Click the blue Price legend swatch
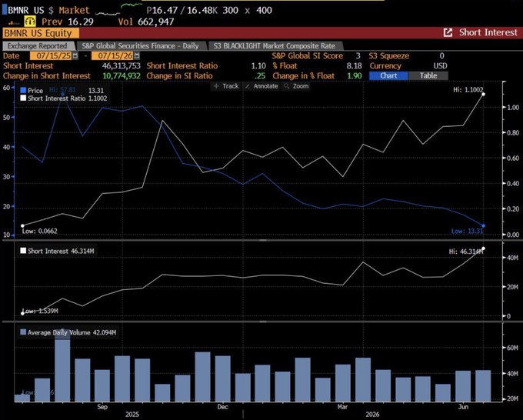Viewport: 523px width, 420px height. coord(23,91)
